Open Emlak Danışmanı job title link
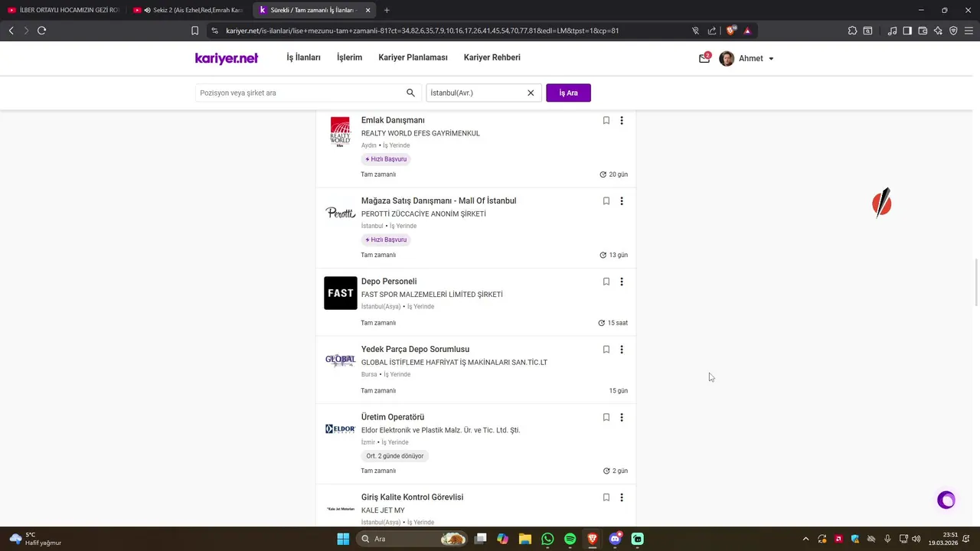This screenshot has height=551, width=980. (393, 120)
